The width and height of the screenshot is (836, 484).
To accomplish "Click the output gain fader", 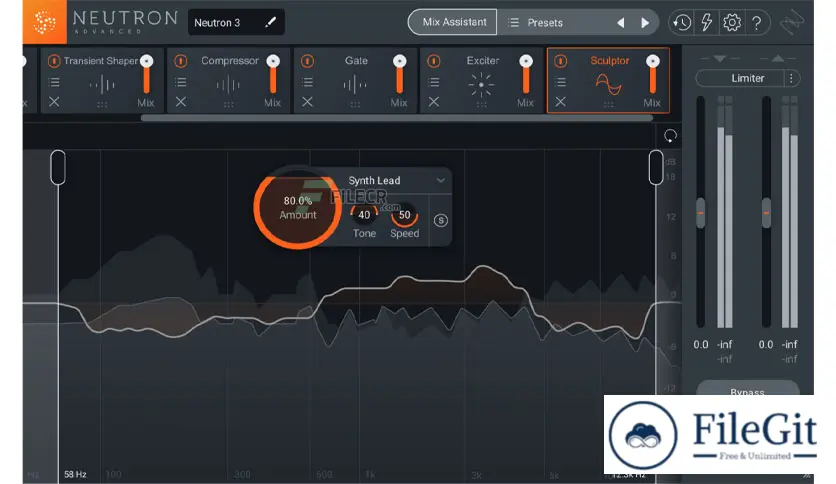I will tap(766, 213).
